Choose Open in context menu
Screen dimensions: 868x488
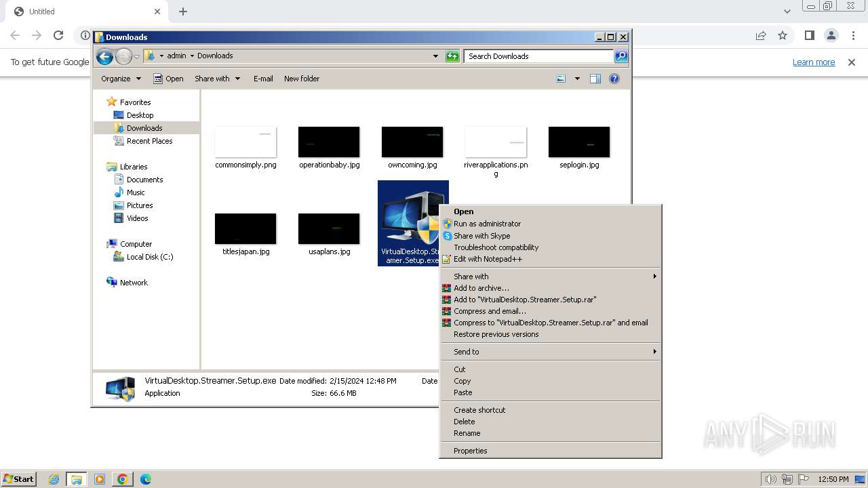(x=551, y=211)
